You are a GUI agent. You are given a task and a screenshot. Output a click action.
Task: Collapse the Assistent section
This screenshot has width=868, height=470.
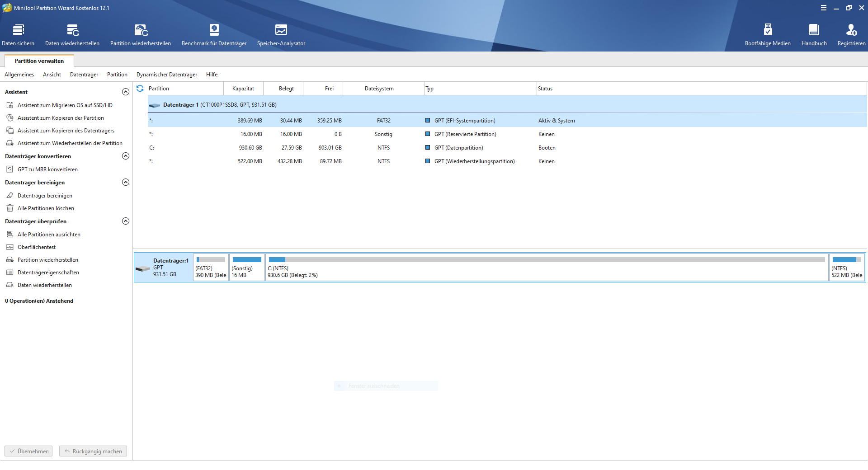tap(126, 92)
